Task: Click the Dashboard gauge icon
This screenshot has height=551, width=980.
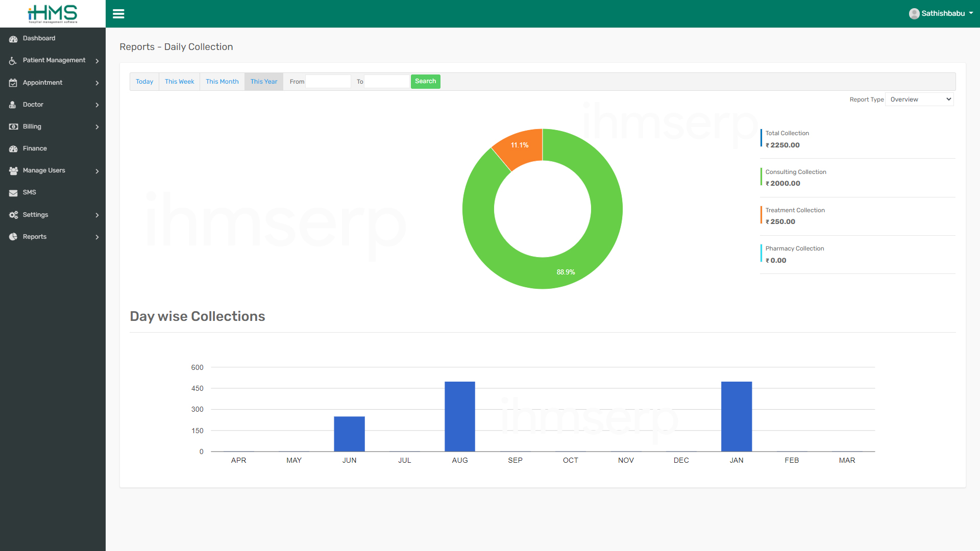Action: coord(13,39)
